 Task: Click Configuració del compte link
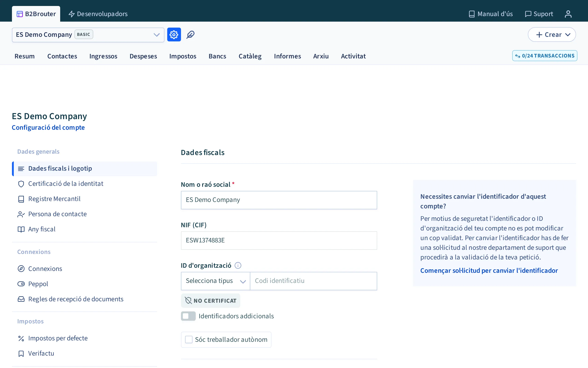[48, 127]
